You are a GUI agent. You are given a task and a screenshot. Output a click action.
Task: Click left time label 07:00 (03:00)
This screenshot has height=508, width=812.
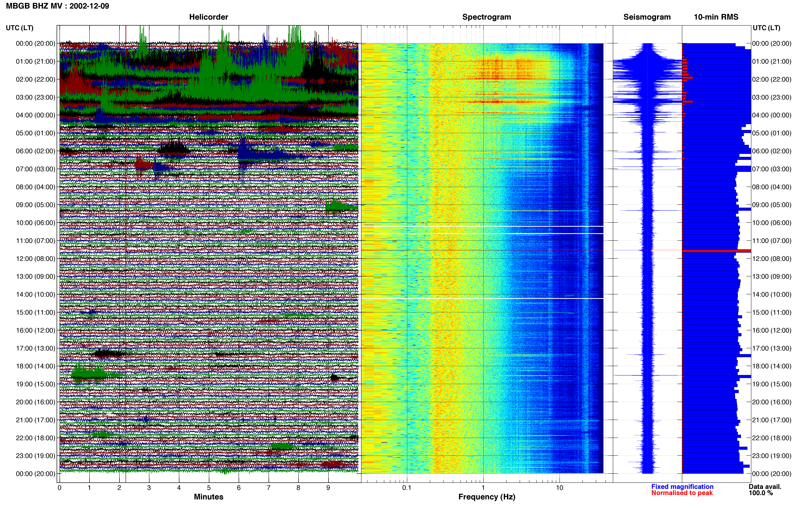tap(36, 169)
